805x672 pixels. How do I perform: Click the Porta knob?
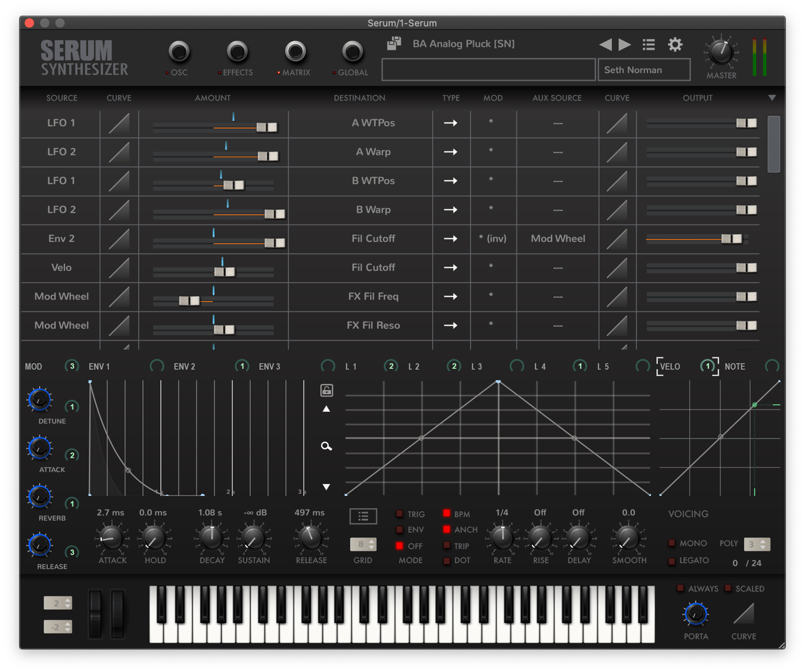tap(696, 614)
